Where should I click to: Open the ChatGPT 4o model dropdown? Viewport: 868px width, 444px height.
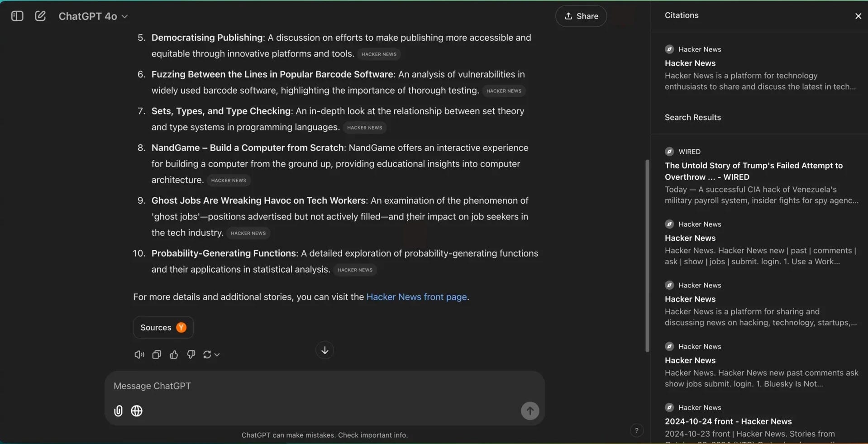pyautogui.click(x=93, y=16)
